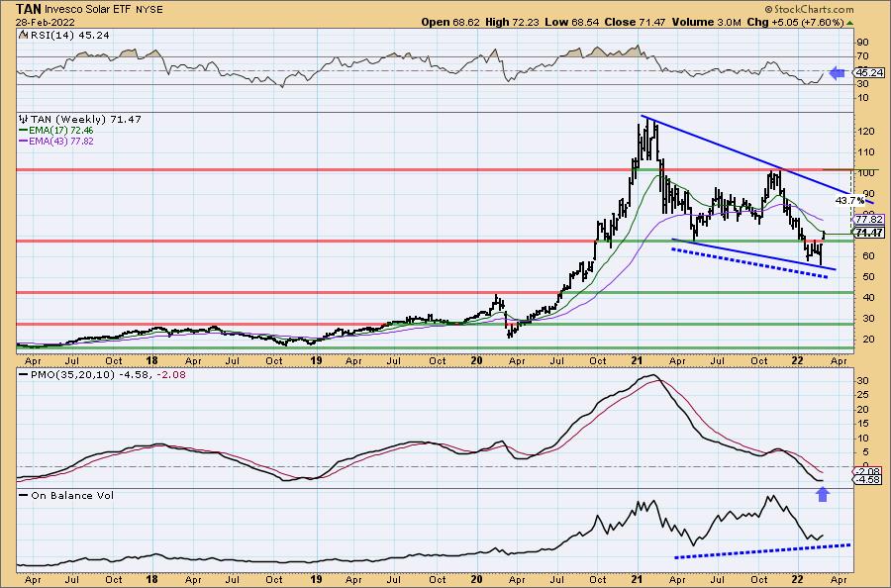Viewport: 891px width, 588px height.
Task: Select the RSI(14) 45.24 legend
Action: (x=64, y=35)
